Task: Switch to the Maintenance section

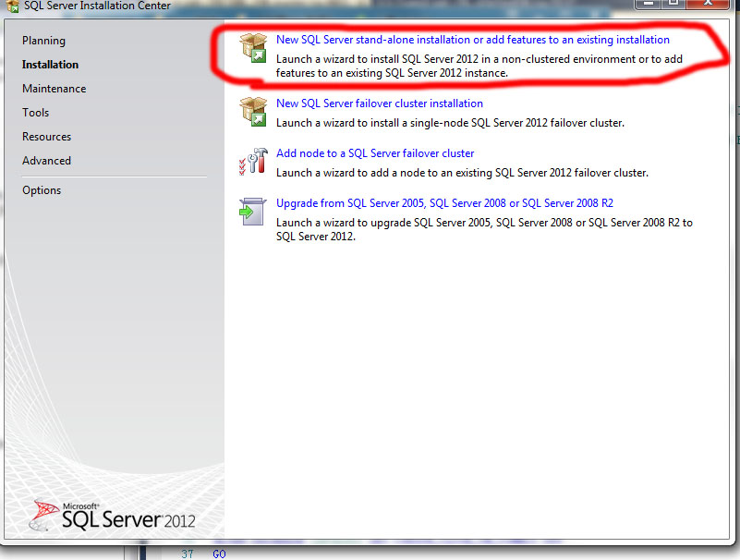Action: coord(53,88)
